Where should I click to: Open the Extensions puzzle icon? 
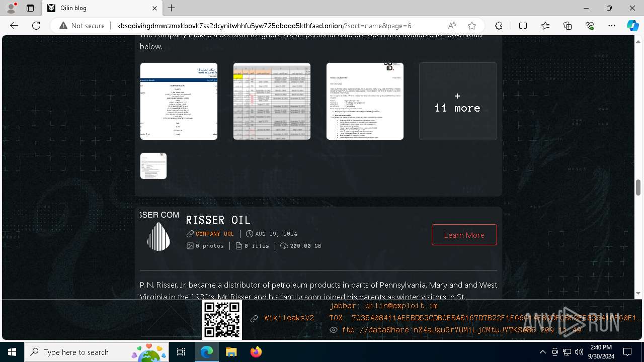coord(499,26)
